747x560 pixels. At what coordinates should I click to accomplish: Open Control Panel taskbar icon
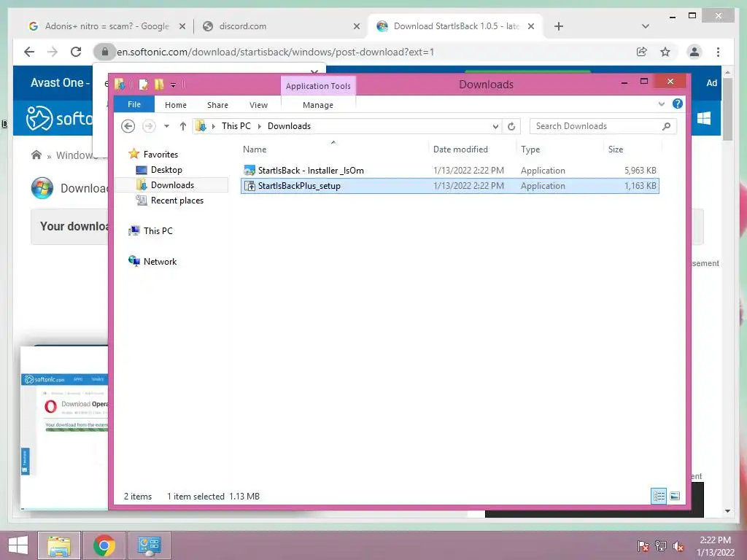click(x=149, y=545)
